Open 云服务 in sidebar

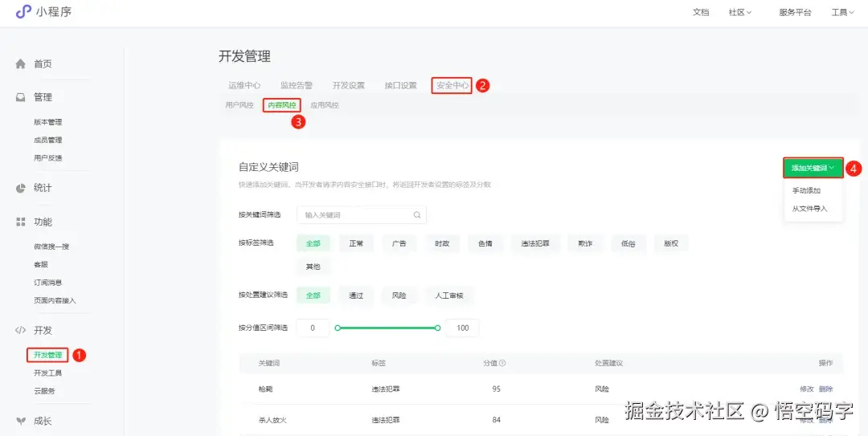click(44, 390)
